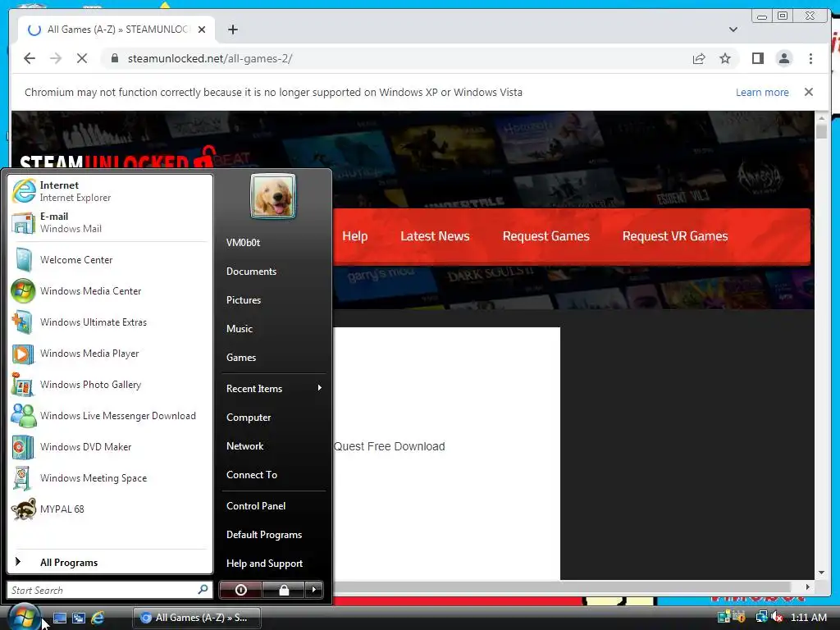Click Learn more link in infobar
The width and height of the screenshot is (840, 630).
[762, 92]
